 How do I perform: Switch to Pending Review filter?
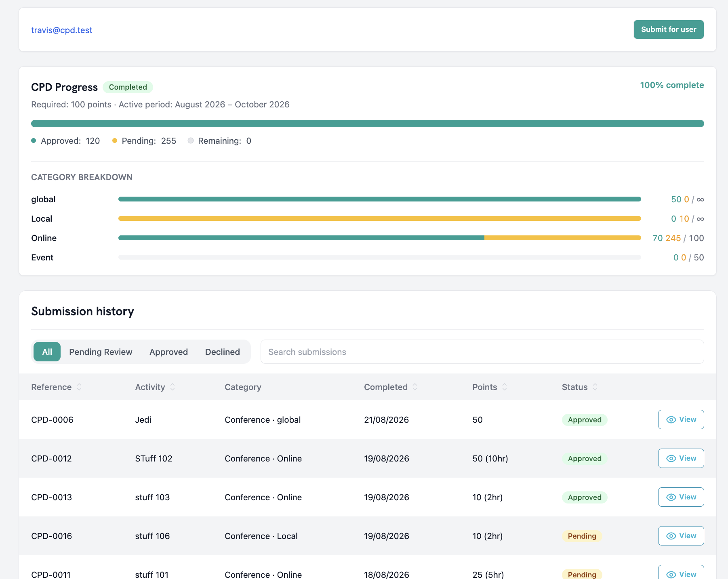pos(101,352)
